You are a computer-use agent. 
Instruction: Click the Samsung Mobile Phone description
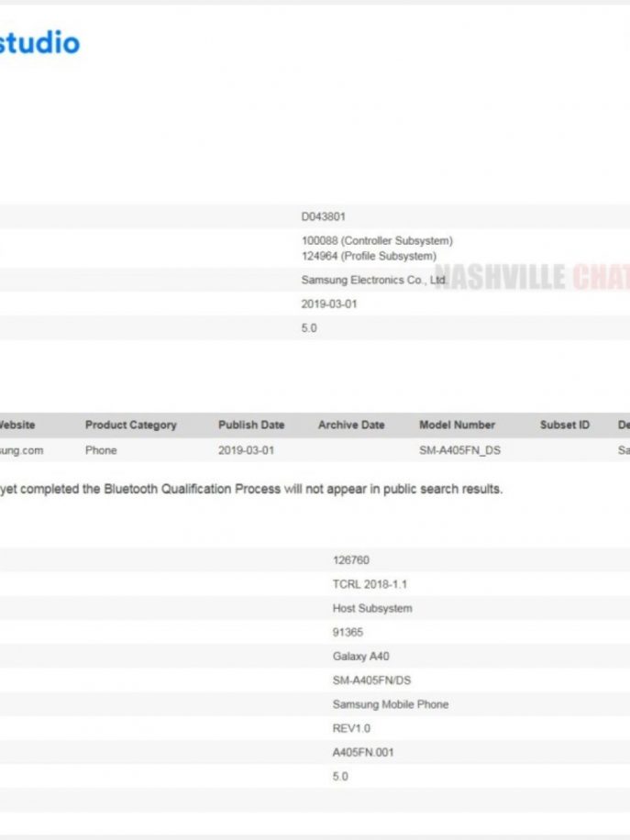point(390,704)
